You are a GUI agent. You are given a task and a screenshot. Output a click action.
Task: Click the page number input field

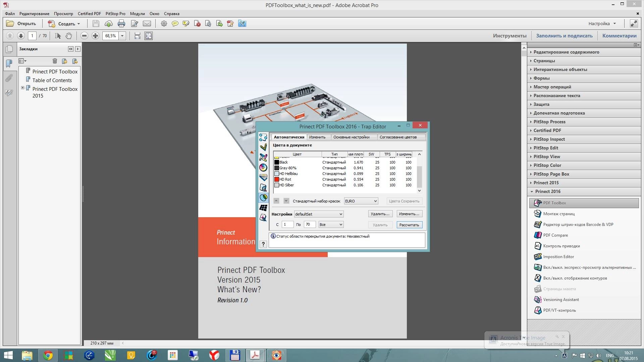coord(32,36)
